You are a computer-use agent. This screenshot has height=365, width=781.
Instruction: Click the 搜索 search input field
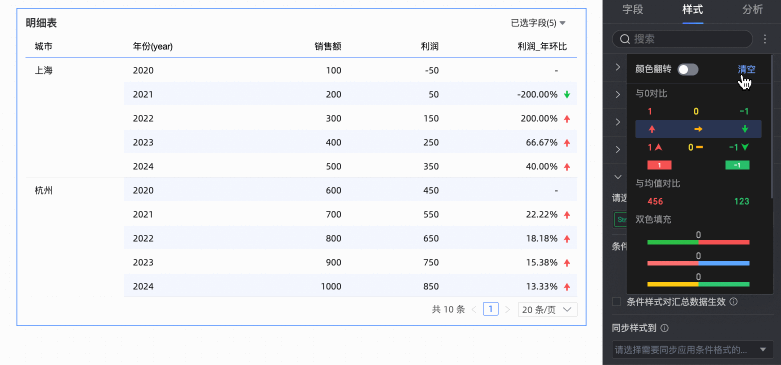coord(682,39)
